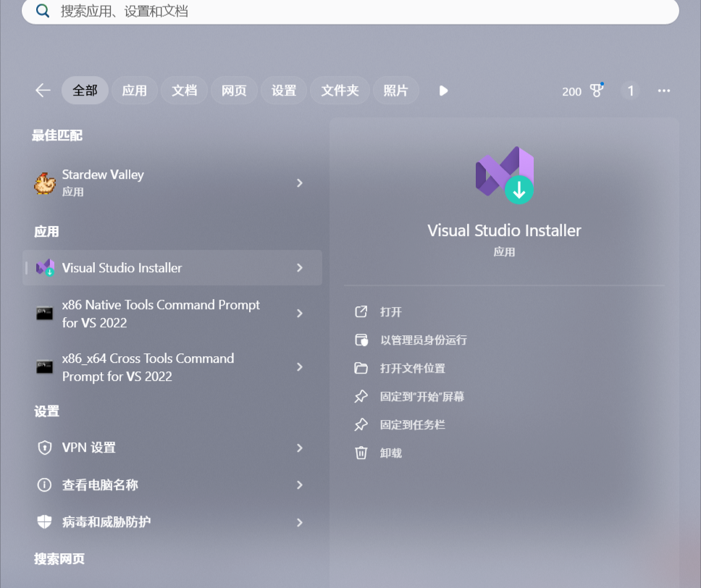Screen dimensions: 701x588
Task: Choose 以管理员身份运行
Action: tap(424, 340)
